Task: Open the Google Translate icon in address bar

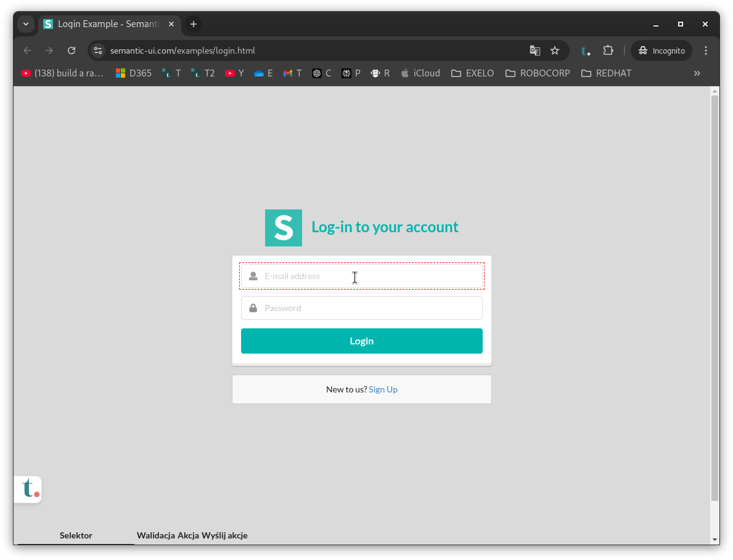Action: pos(534,51)
